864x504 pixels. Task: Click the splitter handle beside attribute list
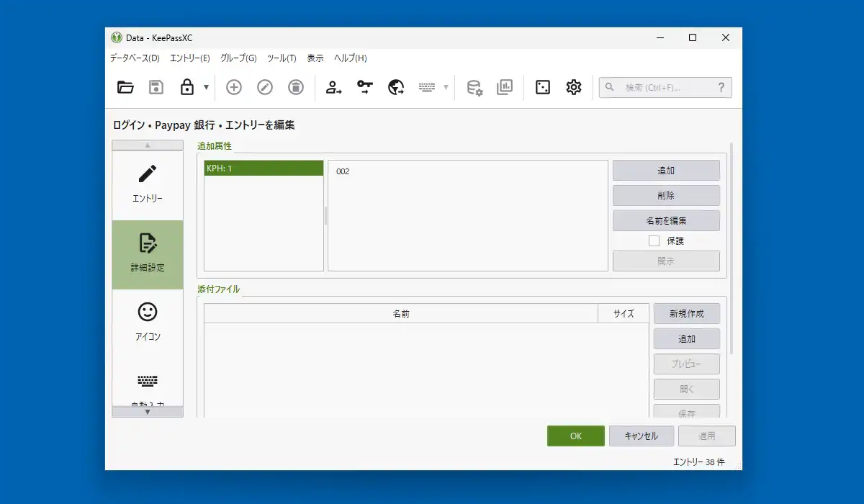click(x=325, y=215)
